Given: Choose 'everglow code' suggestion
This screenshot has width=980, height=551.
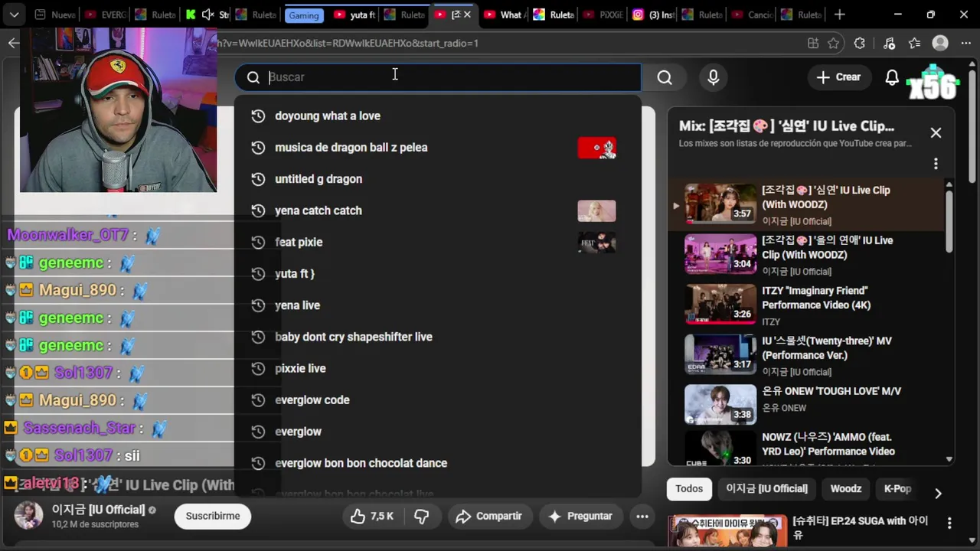Looking at the screenshot, I should click(437, 400).
